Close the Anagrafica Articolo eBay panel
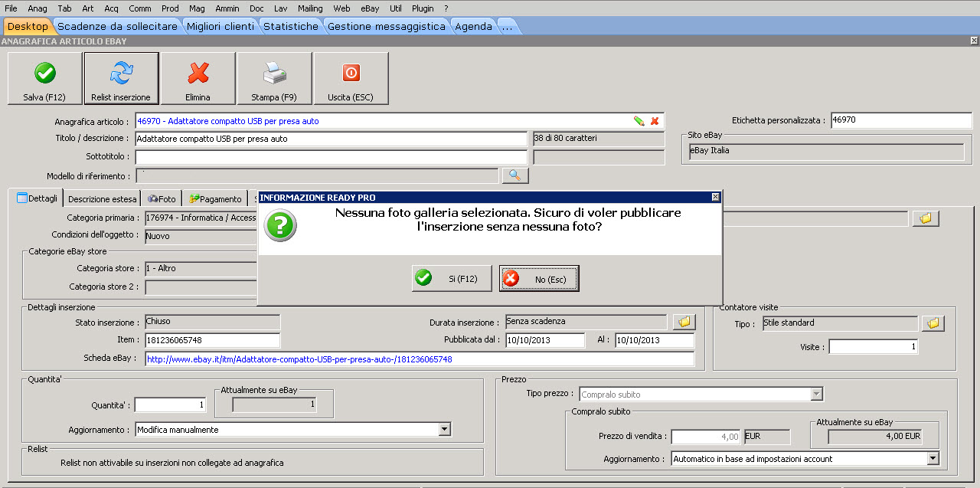The height and width of the screenshot is (488, 980). click(x=974, y=41)
